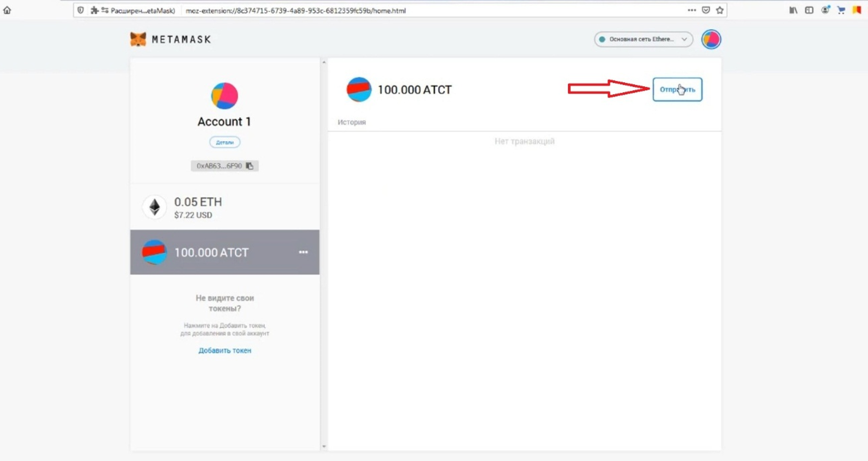This screenshot has height=461, width=868.
Task: Select the История tab
Action: point(352,122)
